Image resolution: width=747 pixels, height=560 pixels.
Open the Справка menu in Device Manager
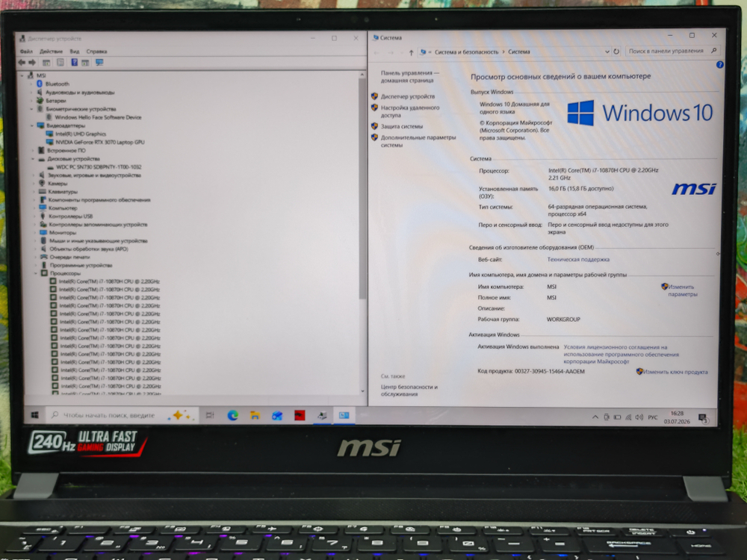[x=96, y=52]
